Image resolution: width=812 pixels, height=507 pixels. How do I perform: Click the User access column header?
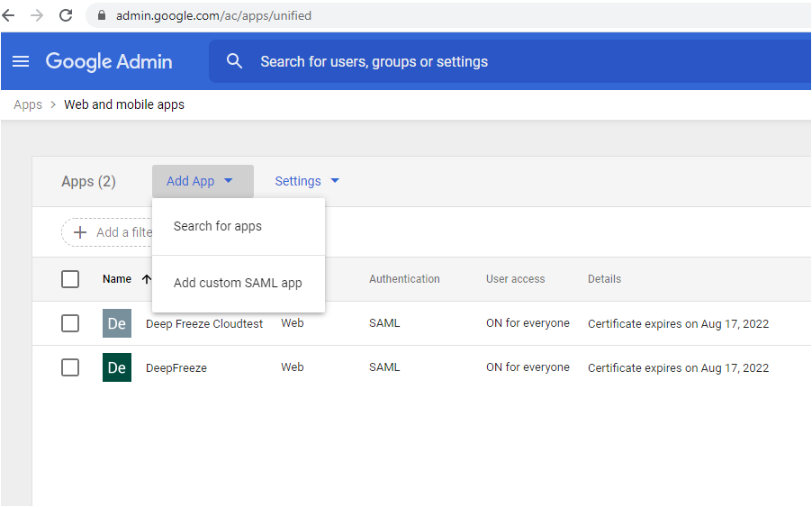coord(515,279)
